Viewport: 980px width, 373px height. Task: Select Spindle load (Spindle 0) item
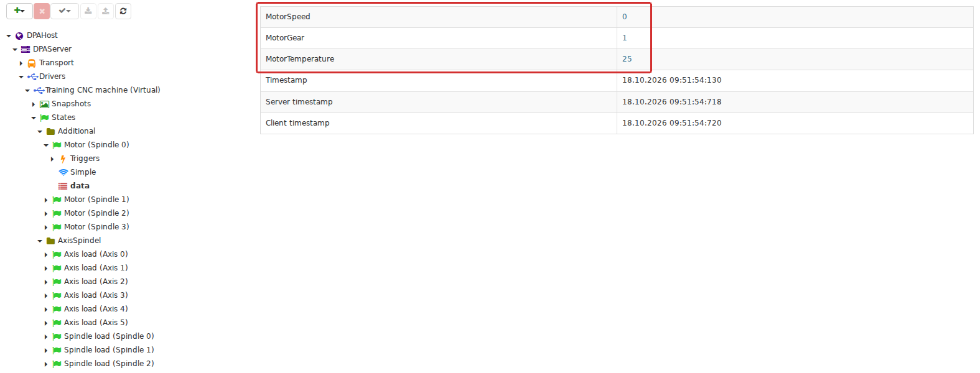[x=109, y=336]
